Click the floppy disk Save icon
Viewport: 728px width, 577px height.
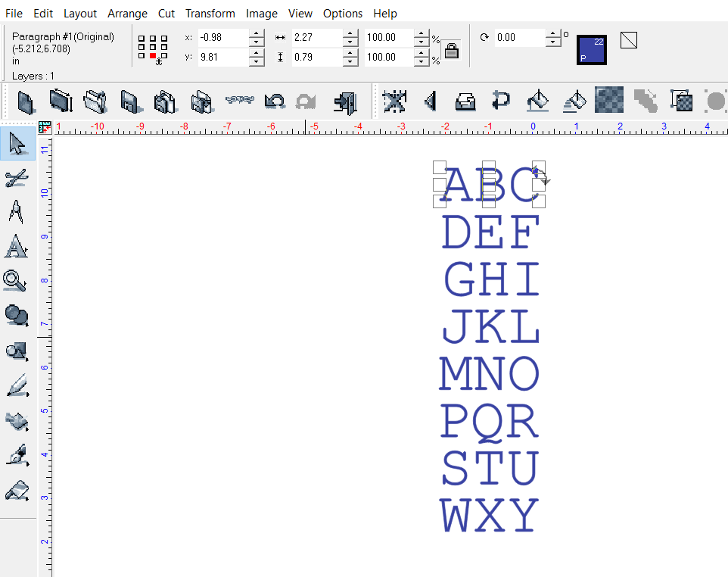[x=129, y=101]
